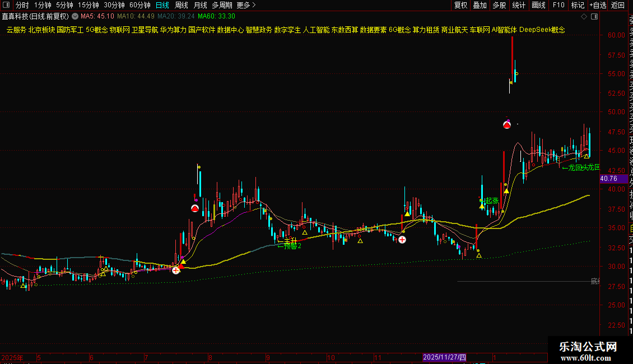Select the 15分钟 period
This screenshot has width=633, height=364.
point(89,5)
